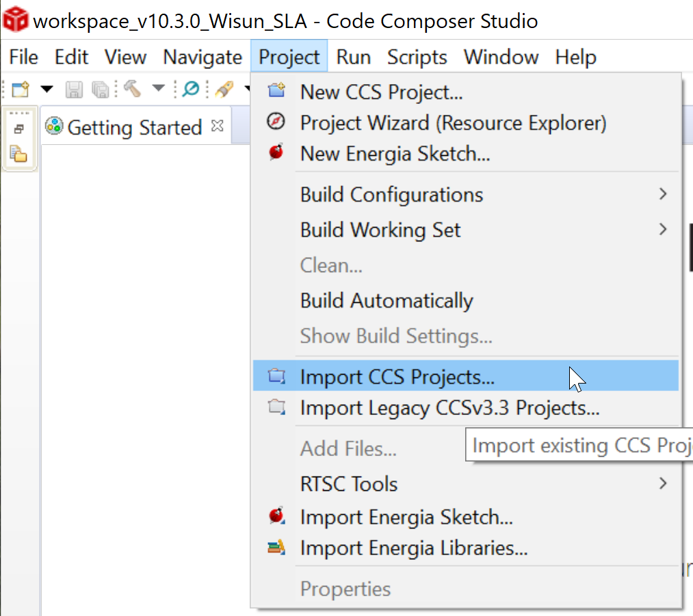Viewport: 693px width, 616px height.
Task: Click the Save toolbar icon
Action: 74,89
